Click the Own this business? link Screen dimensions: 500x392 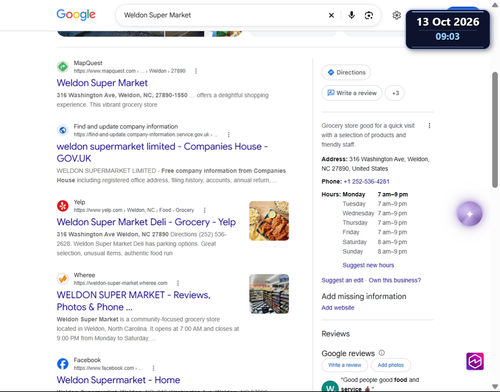tap(395, 280)
